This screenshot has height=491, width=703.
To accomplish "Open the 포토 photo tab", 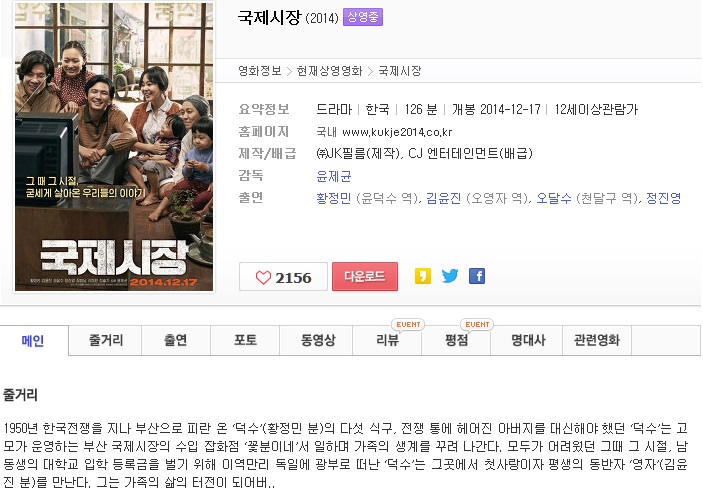I will [x=245, y=340].
